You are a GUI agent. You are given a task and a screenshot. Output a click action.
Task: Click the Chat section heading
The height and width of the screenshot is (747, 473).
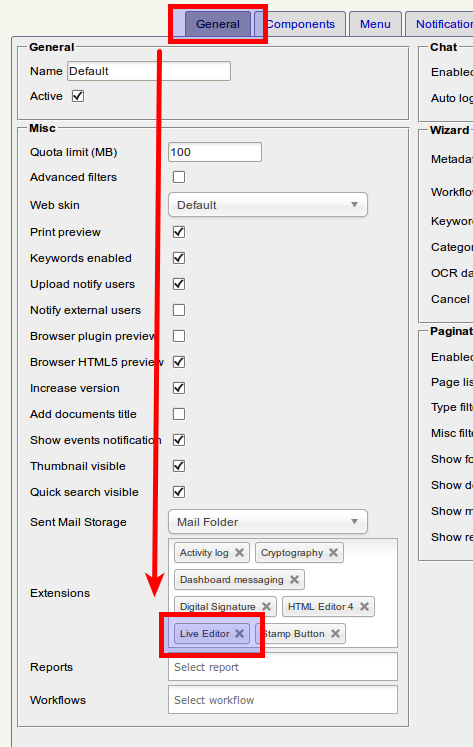point(443,47)
